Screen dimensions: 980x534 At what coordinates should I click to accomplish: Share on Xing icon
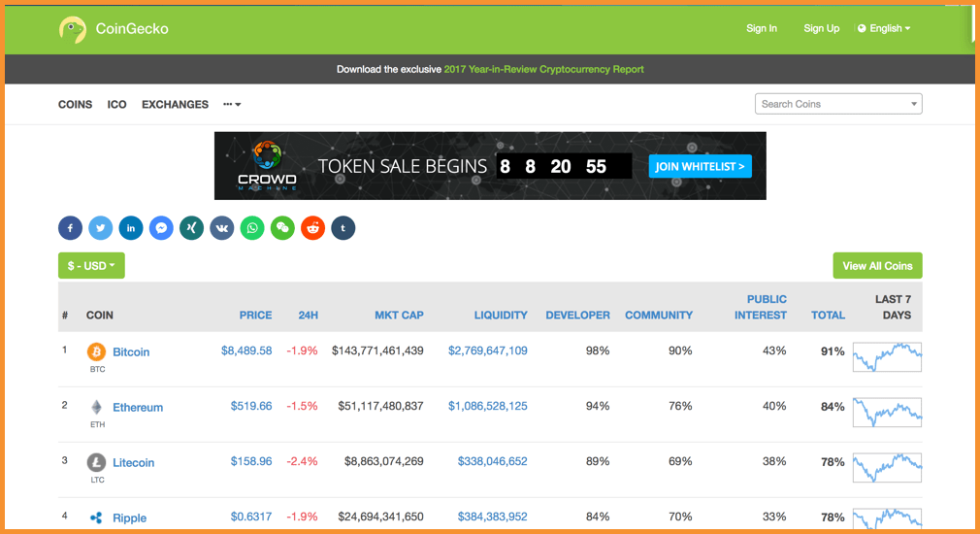click(192, 228)
